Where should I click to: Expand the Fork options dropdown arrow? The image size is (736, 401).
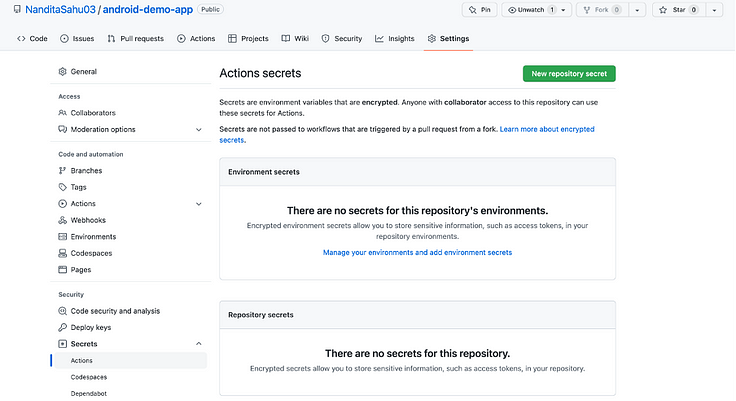(637, 10)
